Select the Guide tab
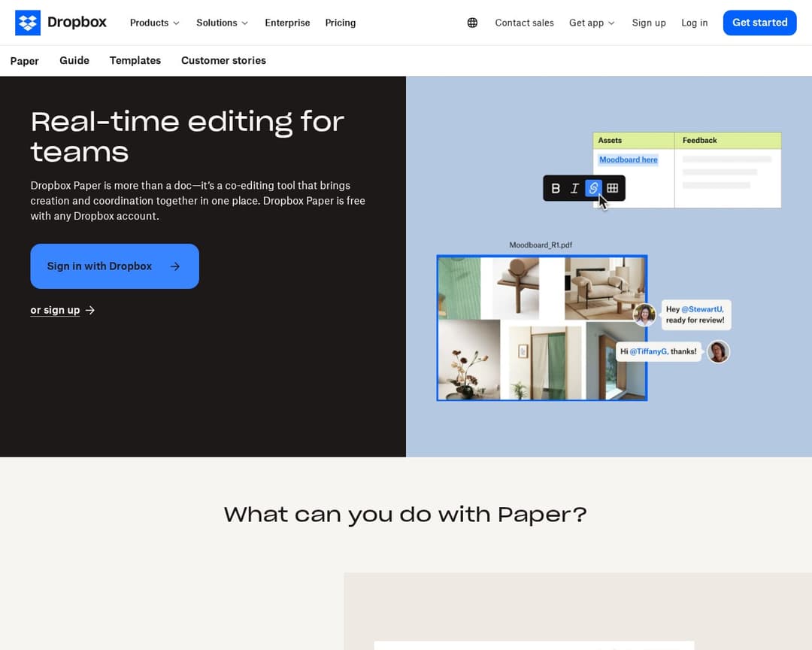Screen dimensions: 812x650 74,61
